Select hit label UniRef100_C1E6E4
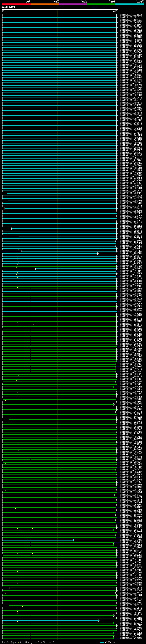Image resolution: width=146 pixels, height=644 pixels. (131, 273)
